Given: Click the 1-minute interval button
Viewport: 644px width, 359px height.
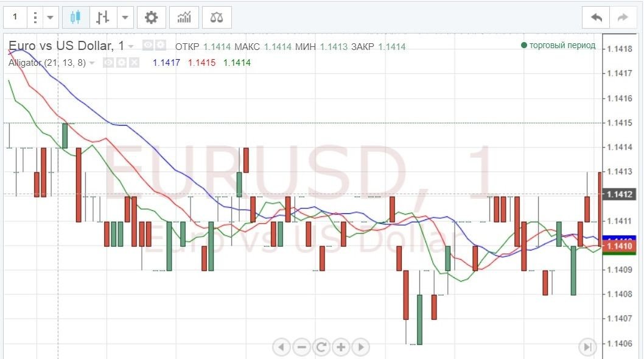Looking at the screenshot, I should point(15,17).
